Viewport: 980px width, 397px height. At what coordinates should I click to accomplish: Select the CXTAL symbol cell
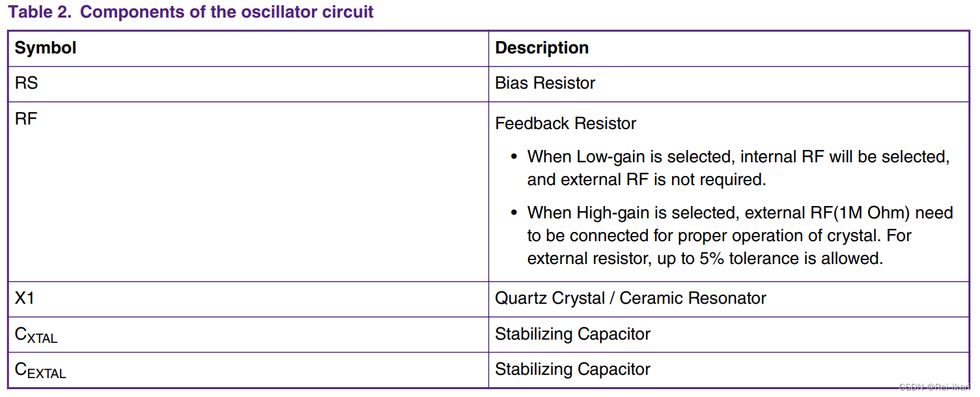[36, 335]
